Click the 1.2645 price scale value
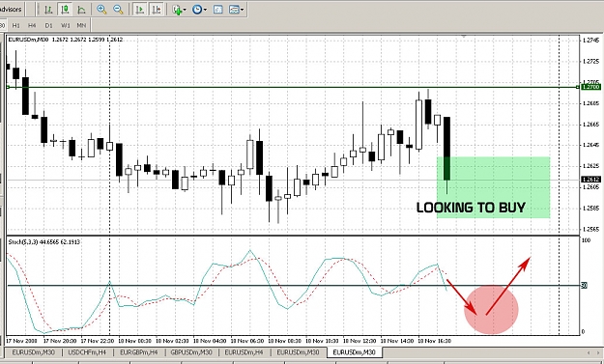Image resolution: width=604 pixels, height=364 pixels. (x=590, y=145)
